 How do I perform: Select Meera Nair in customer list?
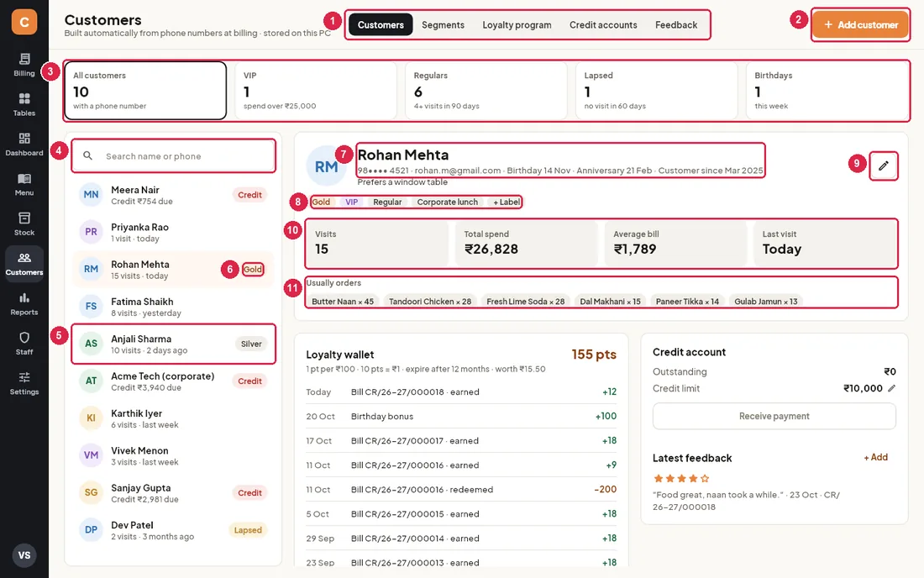[173, 195]
